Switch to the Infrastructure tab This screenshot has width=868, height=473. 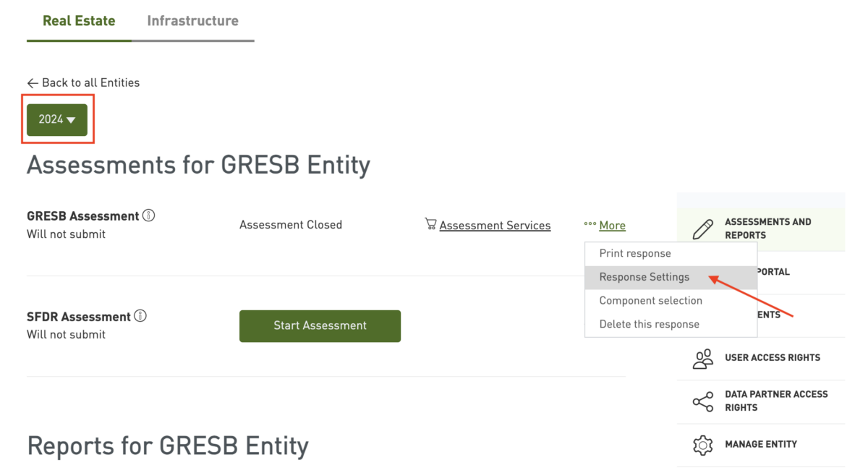193,21
